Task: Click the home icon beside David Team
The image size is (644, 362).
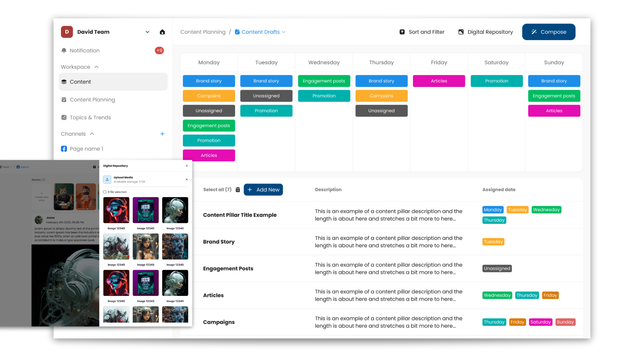Action: click(x=162, y=32)
